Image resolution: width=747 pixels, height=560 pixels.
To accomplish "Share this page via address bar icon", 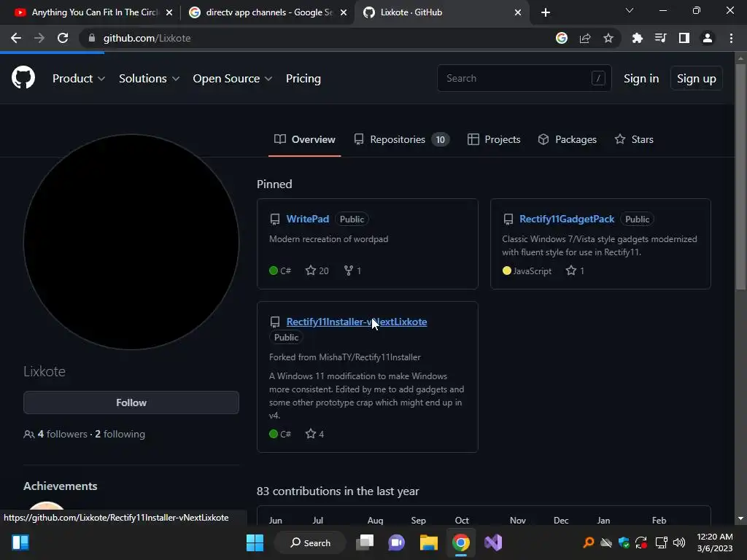I will (585, 38).
